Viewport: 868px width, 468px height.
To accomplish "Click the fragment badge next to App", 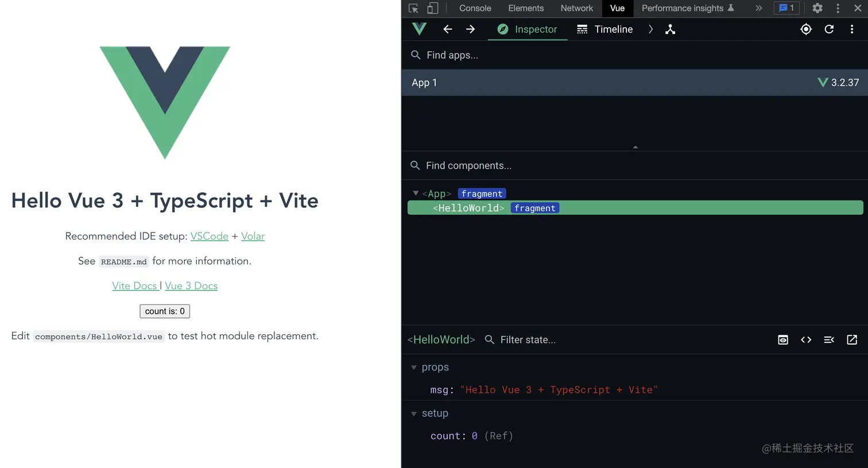I will click(x=482, y=194).
